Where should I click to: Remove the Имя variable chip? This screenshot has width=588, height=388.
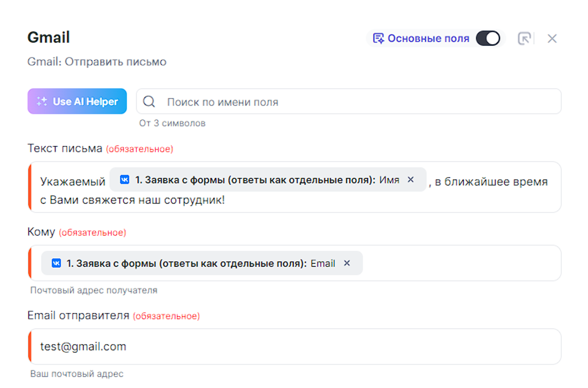(411, 179)
